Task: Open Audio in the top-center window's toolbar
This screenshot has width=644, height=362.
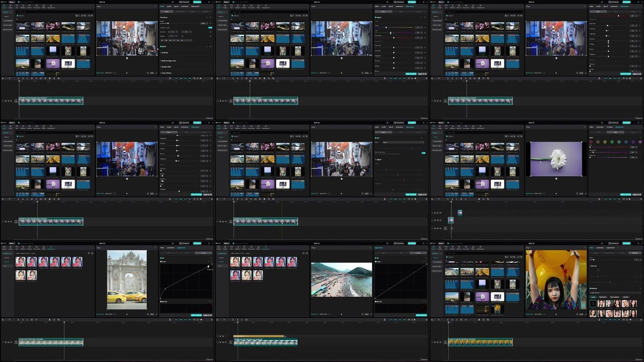Action: pos(225,6)
